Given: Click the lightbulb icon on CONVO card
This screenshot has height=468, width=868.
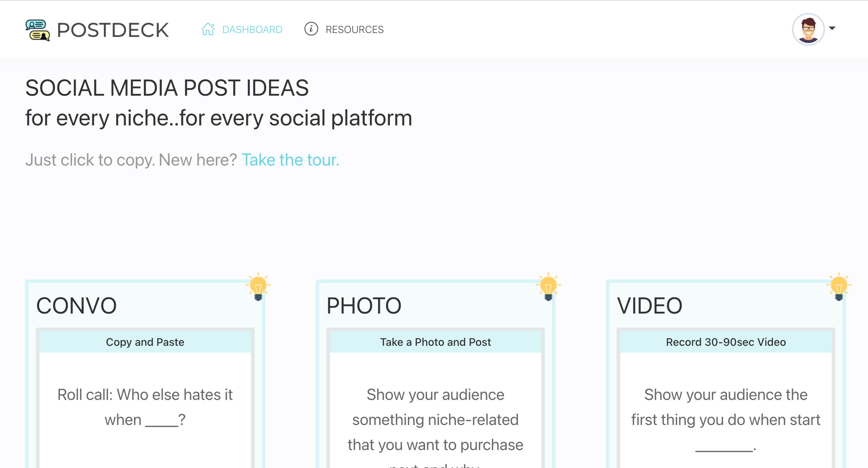Looking at the screenshot, I should pos(258,287).
